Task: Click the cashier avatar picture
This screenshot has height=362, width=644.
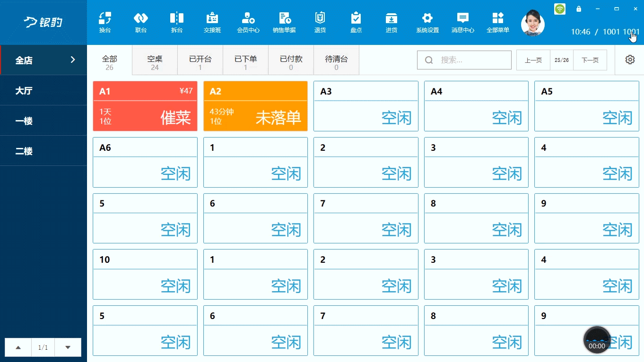Action: [533, 24]
